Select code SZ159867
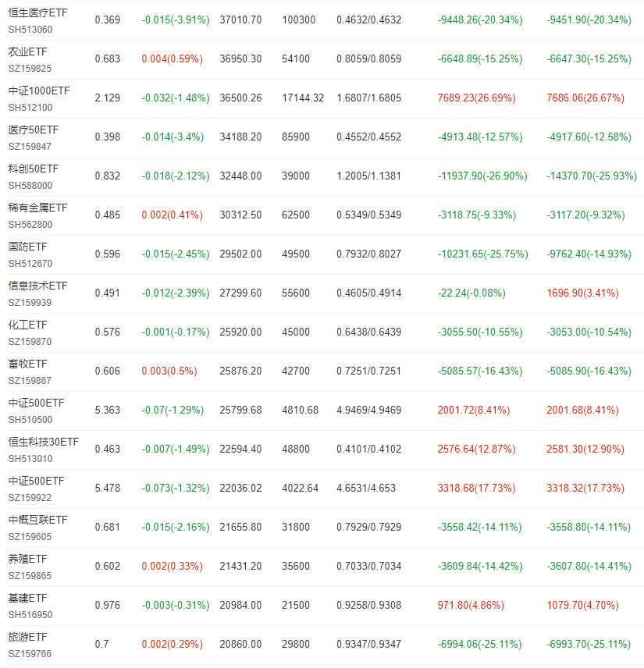This screenshot has width=644, height=668. click(x=30, y=381)
